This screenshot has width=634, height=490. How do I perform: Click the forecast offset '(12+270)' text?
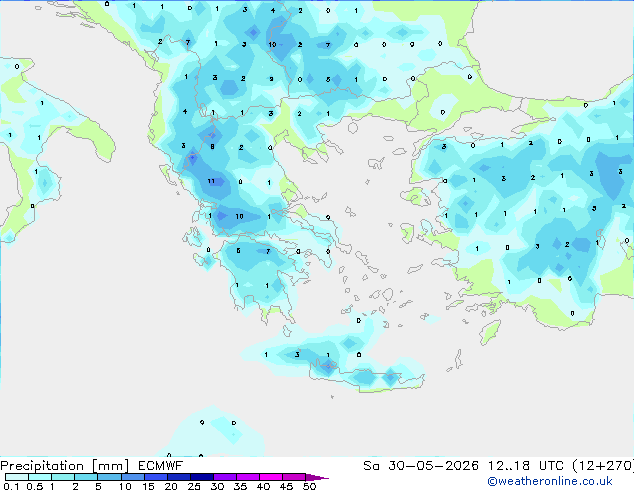click(603, 466)
